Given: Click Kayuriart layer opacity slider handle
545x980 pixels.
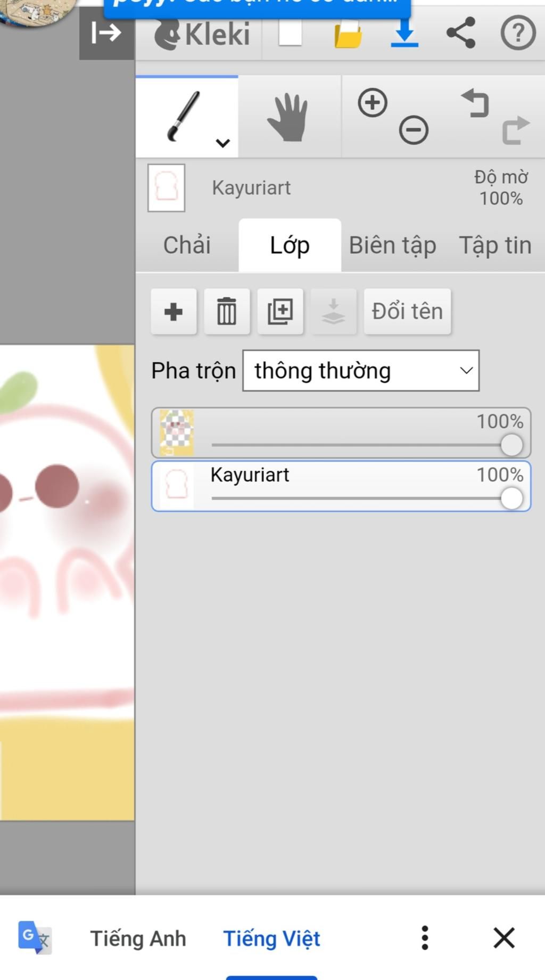Looking at the screenshot, I should pyautogui.click(x=511, y=499).
